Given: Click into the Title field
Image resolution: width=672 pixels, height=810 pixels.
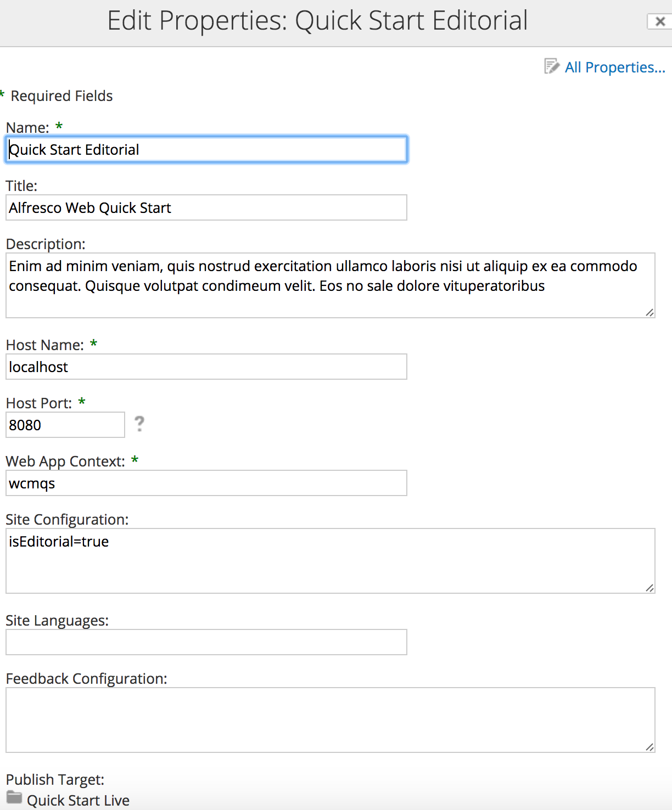Looking at the screenshot, I should tap(206, 207).
